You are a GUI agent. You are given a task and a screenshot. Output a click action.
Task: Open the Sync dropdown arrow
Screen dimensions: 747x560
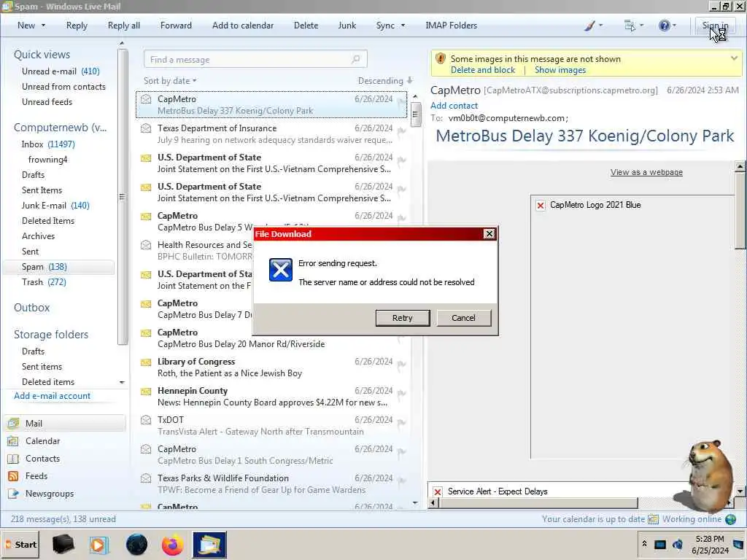click(403, 26)
